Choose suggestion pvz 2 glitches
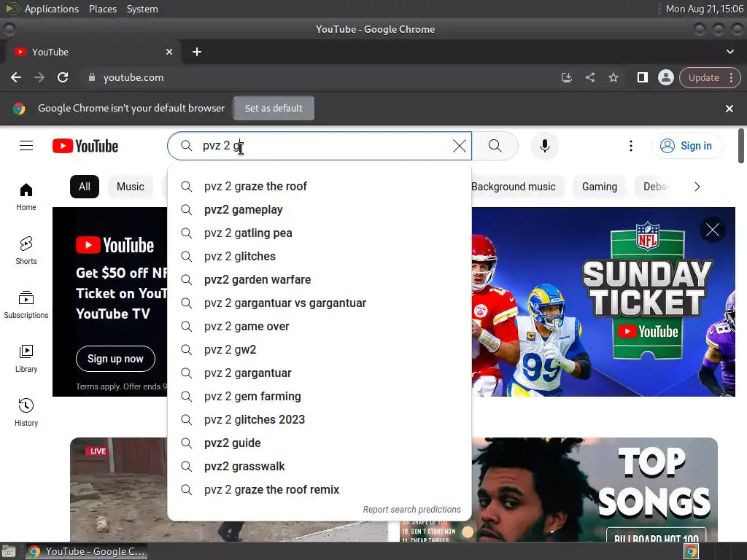Screen dimensions: 747x560 tap(320, 256)
